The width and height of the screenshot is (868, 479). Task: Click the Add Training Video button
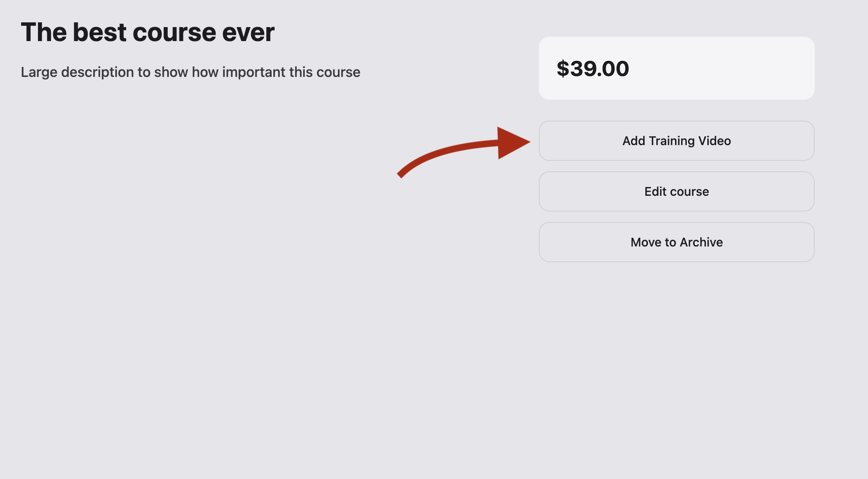(x=676, y=141)
